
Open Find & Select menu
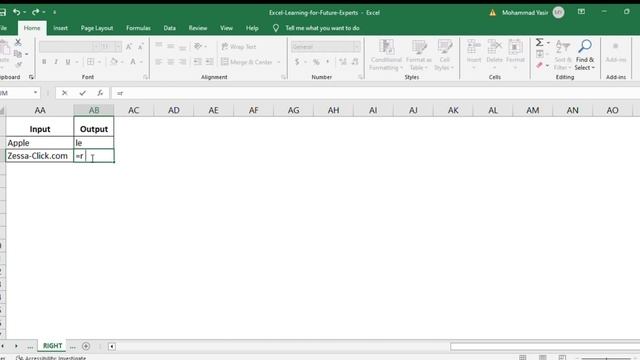coord(585,55)
